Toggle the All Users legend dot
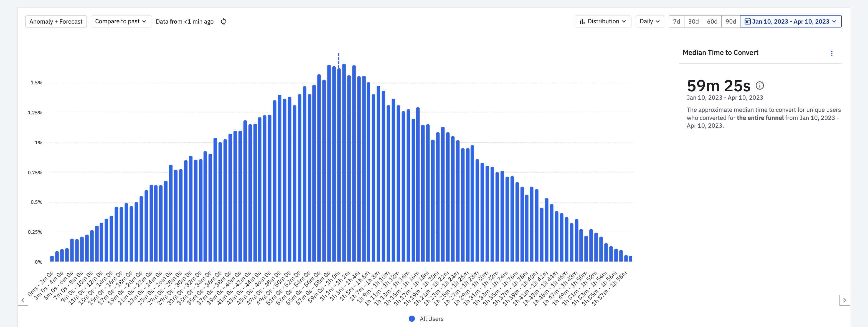This screenshot has height=327, width=868. (x=412, y=319)
